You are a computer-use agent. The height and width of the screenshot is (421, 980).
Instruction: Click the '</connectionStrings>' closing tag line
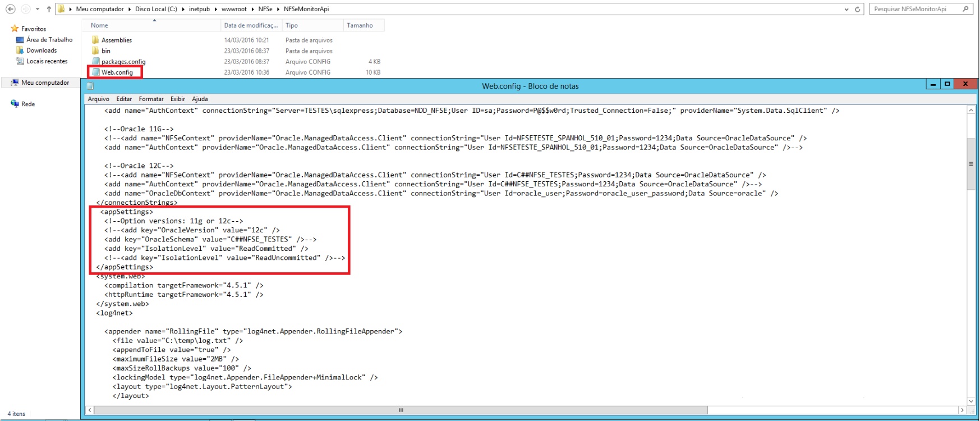137,203
